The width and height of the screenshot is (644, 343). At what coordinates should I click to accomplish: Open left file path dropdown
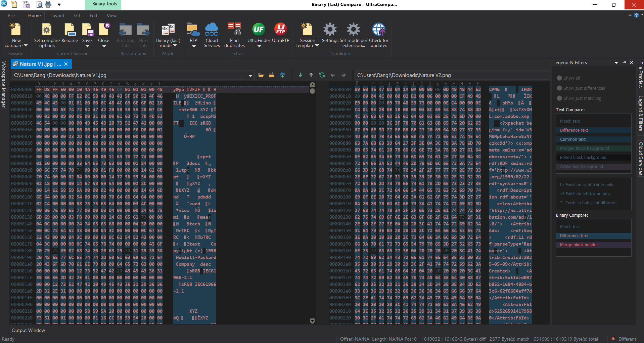[250, 76]
